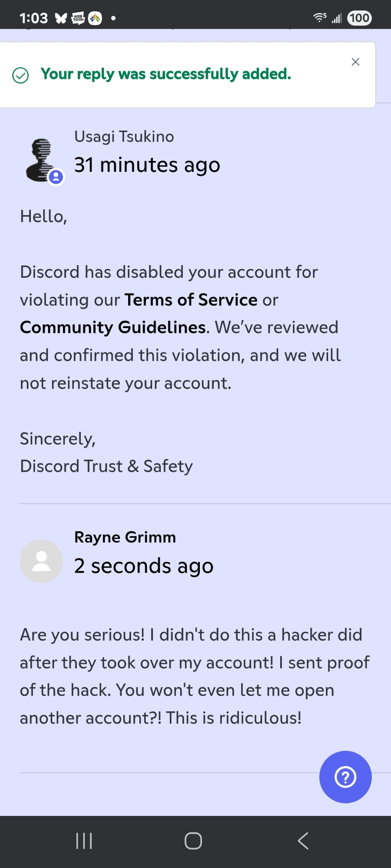Image resolution: width=391 pixels, height=868 pixels.
Task: Tap the green success checkmark icon
Action: 20,75
